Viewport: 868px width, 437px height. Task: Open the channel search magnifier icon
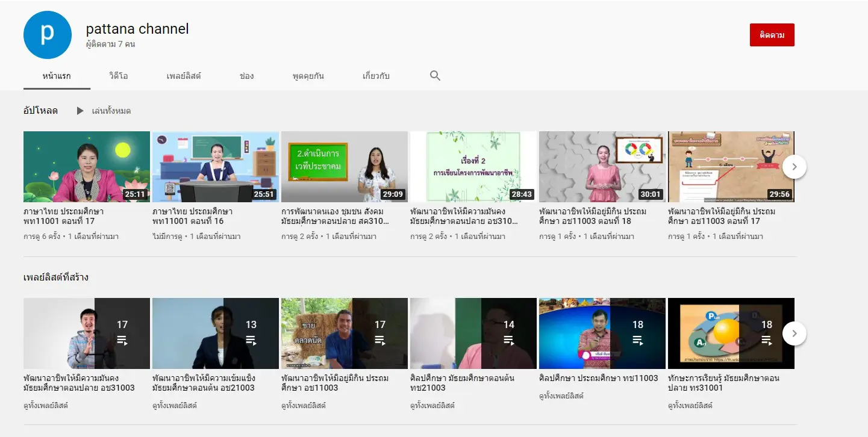coord(436,76)
